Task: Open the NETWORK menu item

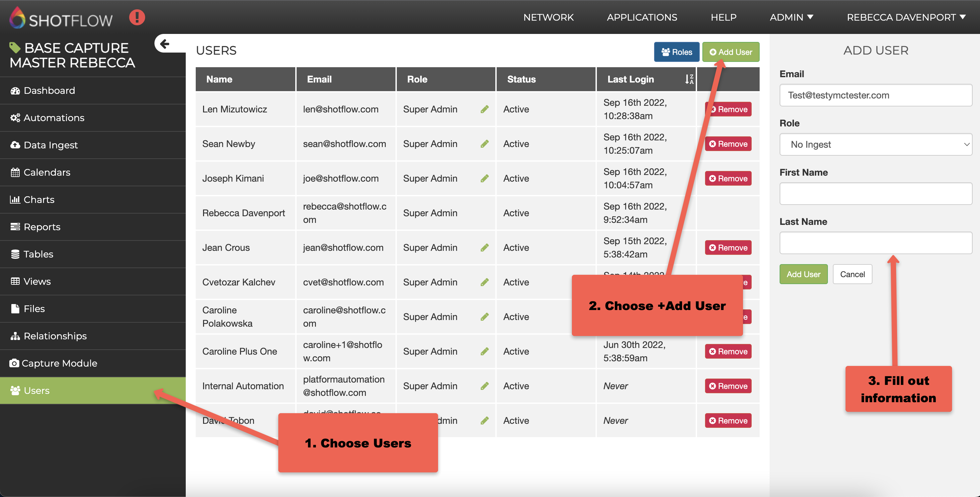Action: click(x=548, y=18)
